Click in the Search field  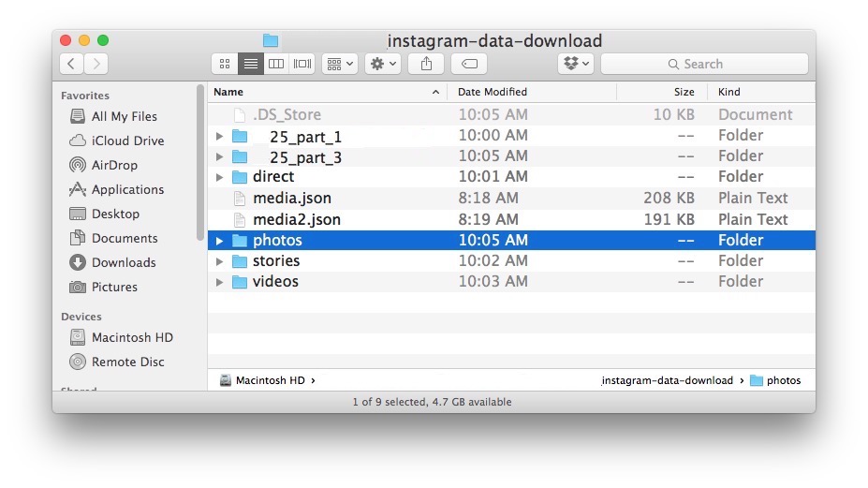coord(704,64)
